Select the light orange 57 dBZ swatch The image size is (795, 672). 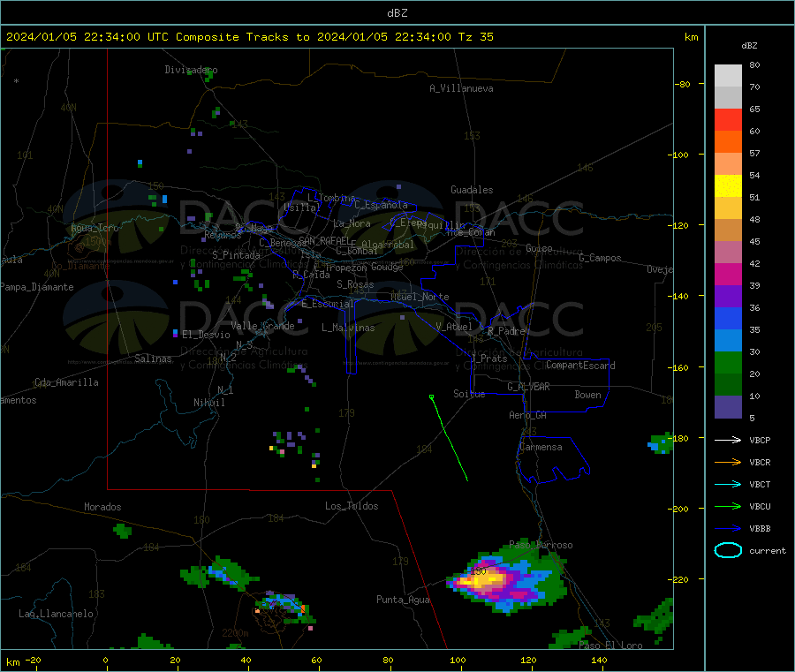coord(728,163)
